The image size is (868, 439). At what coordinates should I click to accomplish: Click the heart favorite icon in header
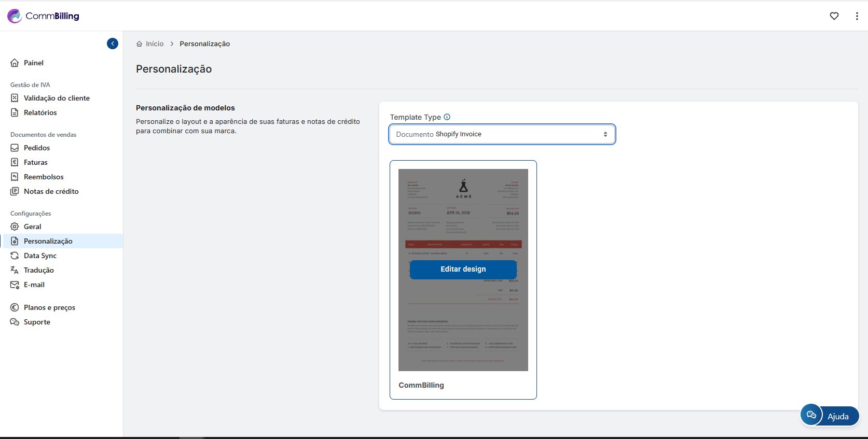click(x=834, y=16)
